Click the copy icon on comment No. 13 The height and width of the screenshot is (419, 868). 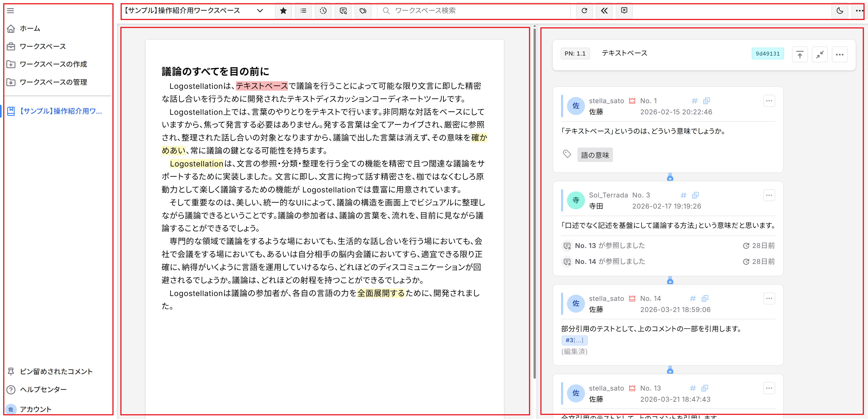tap(705, 388)
